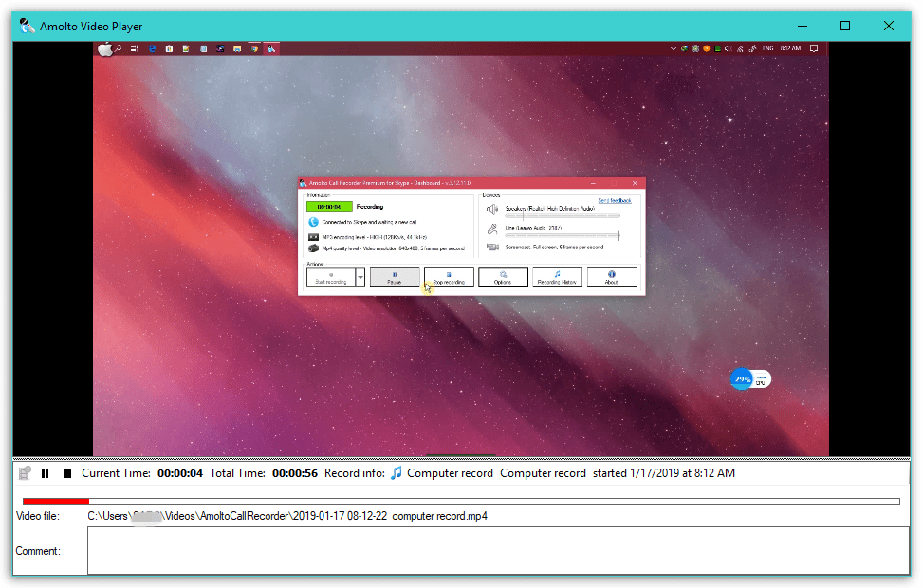Click the music note icon beside Record info
Viewport: 923px width, 588px height.
pyautogui.click(x=395, y=472)
